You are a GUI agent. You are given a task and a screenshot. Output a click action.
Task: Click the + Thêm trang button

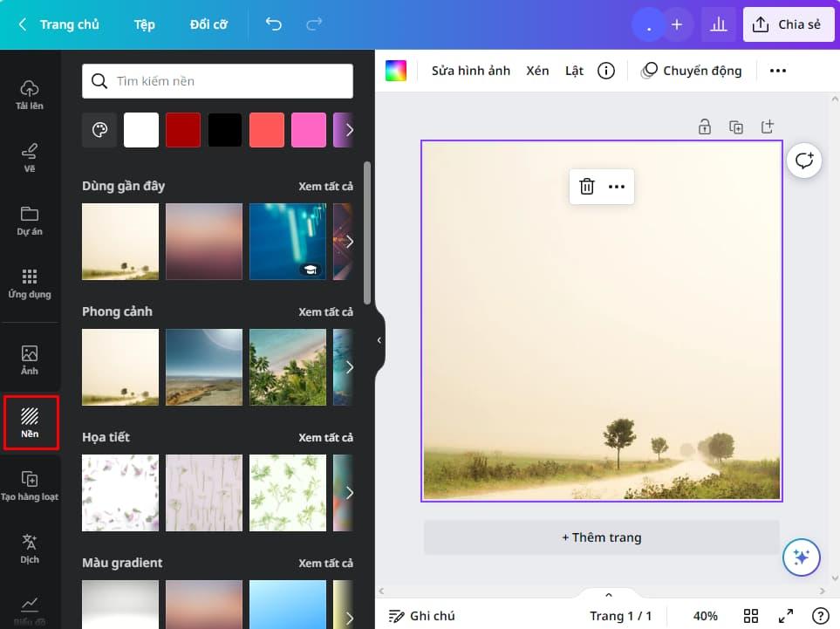click(601, 537)
